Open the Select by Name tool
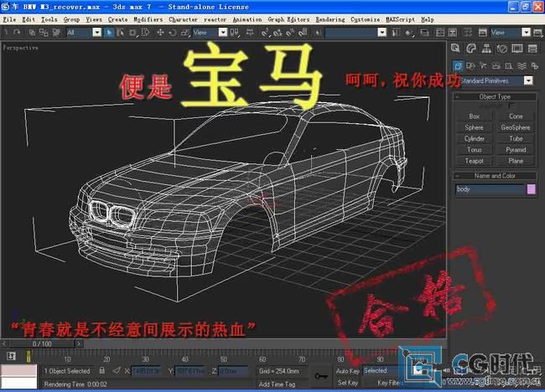Viewport: 545px width, 392px height. (x=120, y=33)
